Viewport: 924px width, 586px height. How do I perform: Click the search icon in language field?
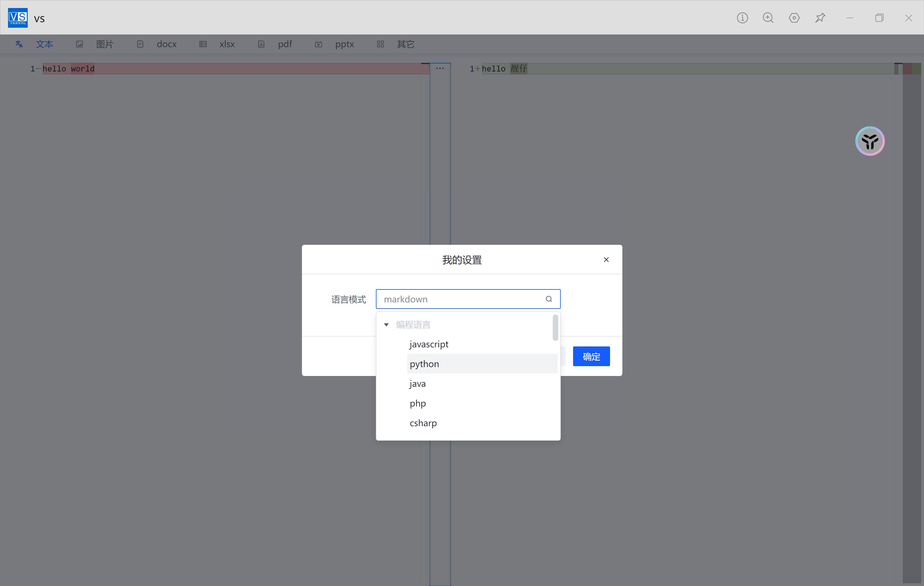tap(549, 299)
